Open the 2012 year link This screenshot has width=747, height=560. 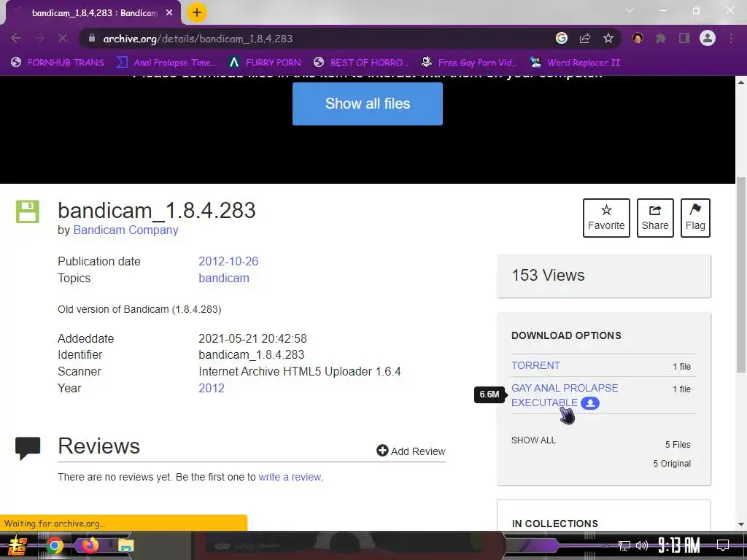[212, 388]
